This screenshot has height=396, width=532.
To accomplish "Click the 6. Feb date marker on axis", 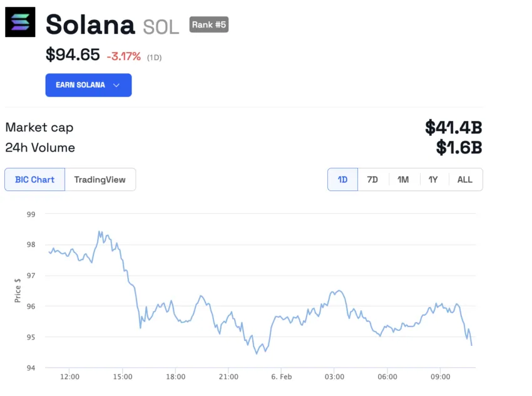I will pos(282,377).
